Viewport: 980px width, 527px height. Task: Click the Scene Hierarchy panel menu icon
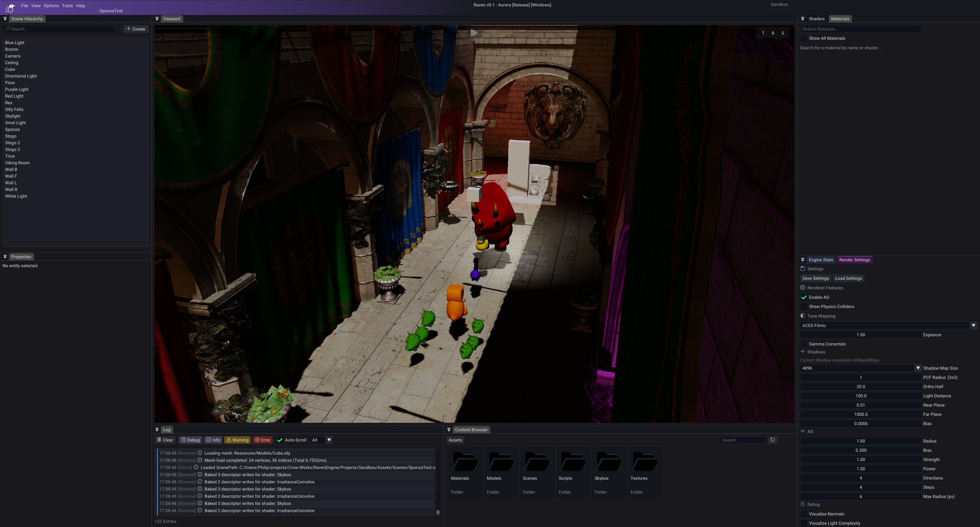[5, 19]
